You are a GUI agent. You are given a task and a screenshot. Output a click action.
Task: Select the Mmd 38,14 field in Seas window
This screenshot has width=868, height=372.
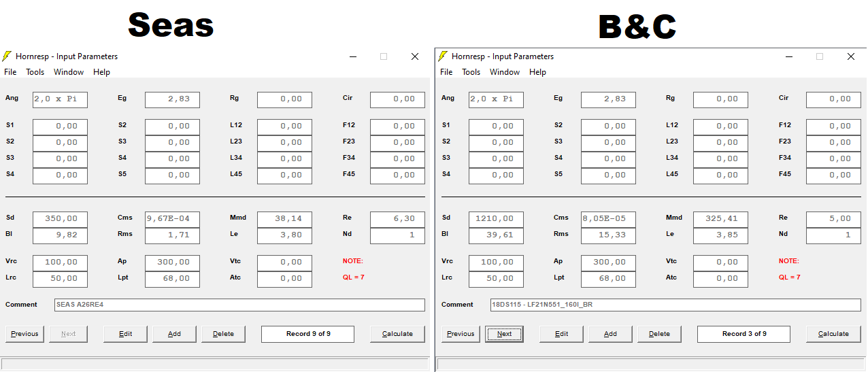click(284, 219)
